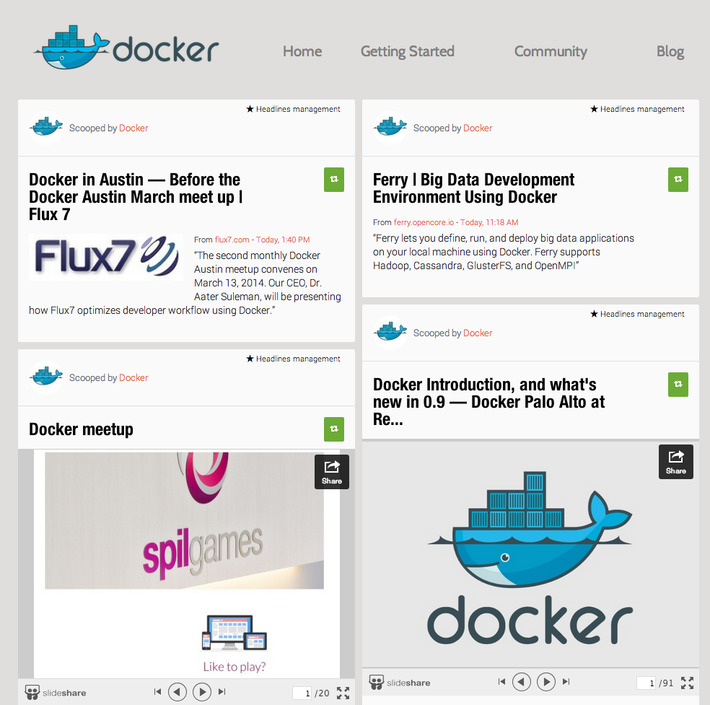Open the ferry.opencore.io source link
This screenshot has height=705, width=710.
coord(423,222)
